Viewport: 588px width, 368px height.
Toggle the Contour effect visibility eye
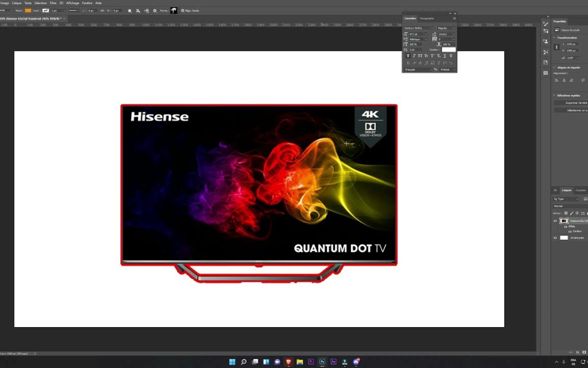click(x=570, y=232)
